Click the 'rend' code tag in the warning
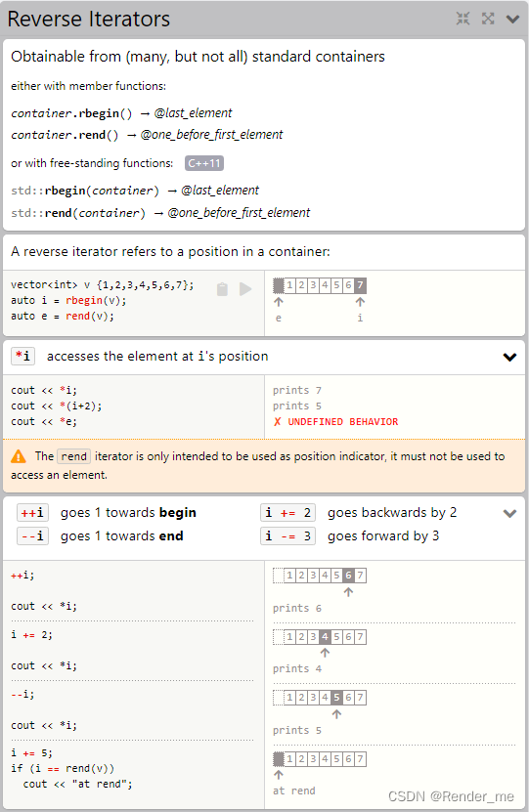Image resolution: width=529 pixels, height=812 pixels. (73, 456)
